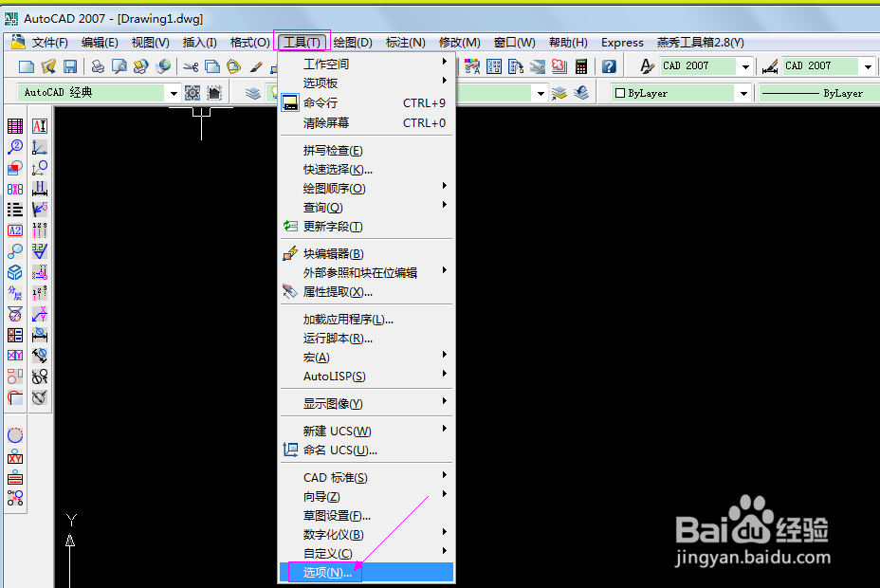Open the Properties palette icon

(472, 66)
